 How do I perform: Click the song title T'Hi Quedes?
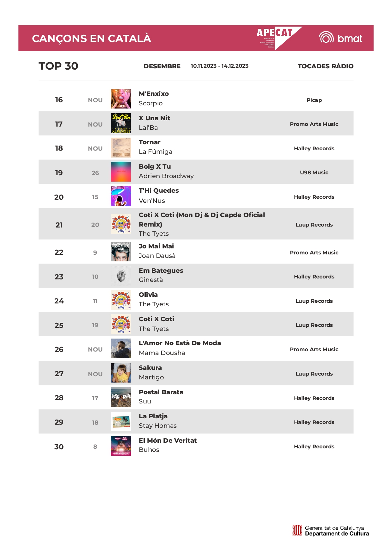point(159,190)
